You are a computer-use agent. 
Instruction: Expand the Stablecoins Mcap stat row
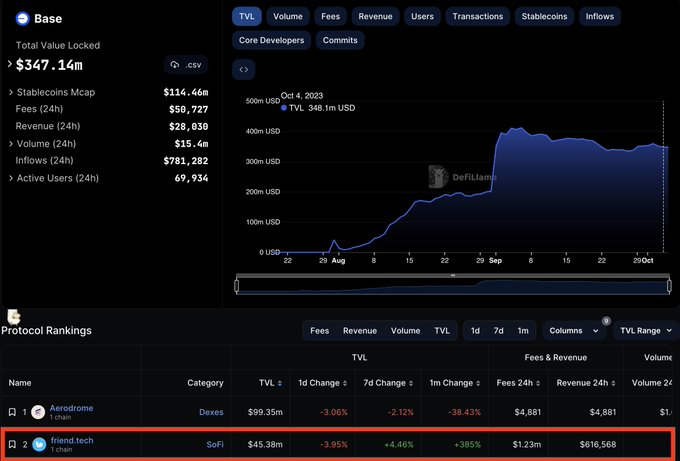click(x=10, y=92)
